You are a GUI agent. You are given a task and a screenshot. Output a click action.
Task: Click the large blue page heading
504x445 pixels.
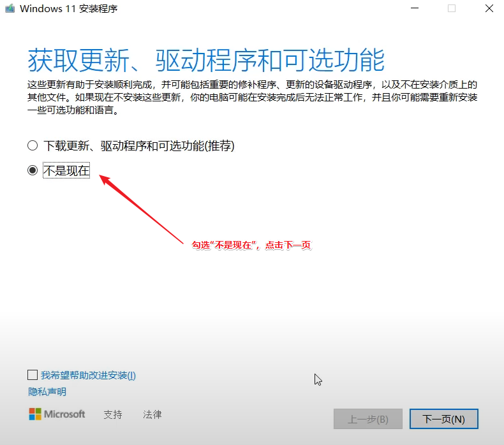206,60
